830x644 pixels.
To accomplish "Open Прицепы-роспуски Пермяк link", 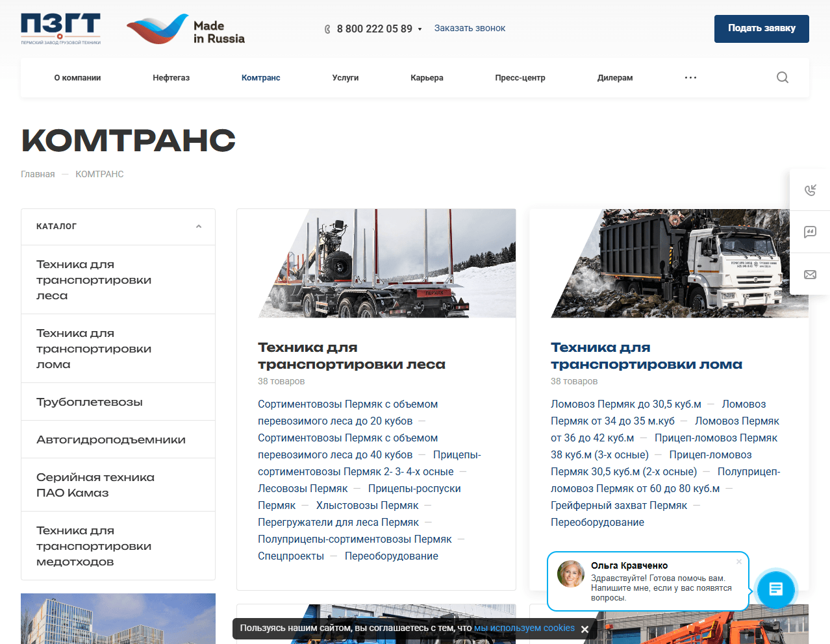I will click(x=359, y=497).
